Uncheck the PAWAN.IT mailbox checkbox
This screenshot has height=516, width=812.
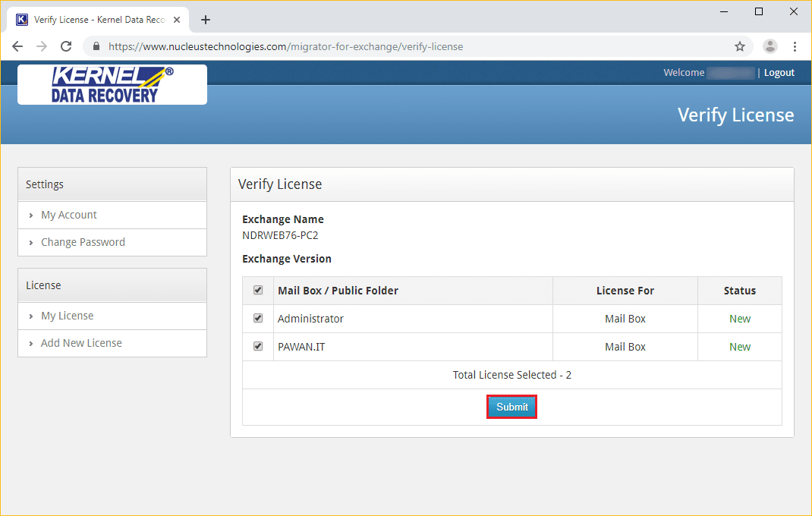point(258,346)
